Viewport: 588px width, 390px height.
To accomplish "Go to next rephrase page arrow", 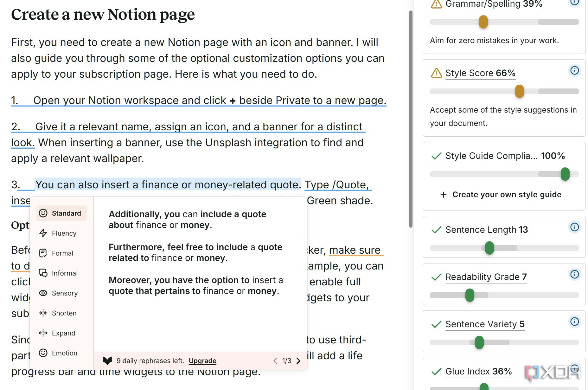I will click(x=298, y=361).
